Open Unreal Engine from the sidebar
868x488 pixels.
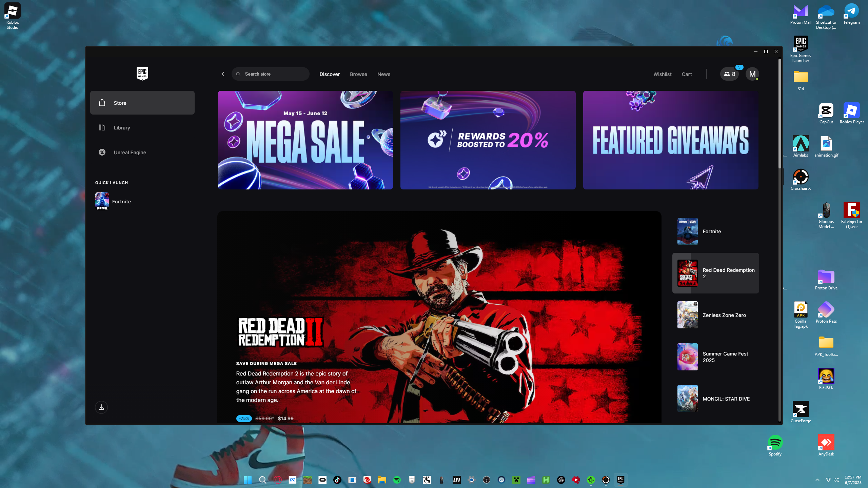[130, 152]
